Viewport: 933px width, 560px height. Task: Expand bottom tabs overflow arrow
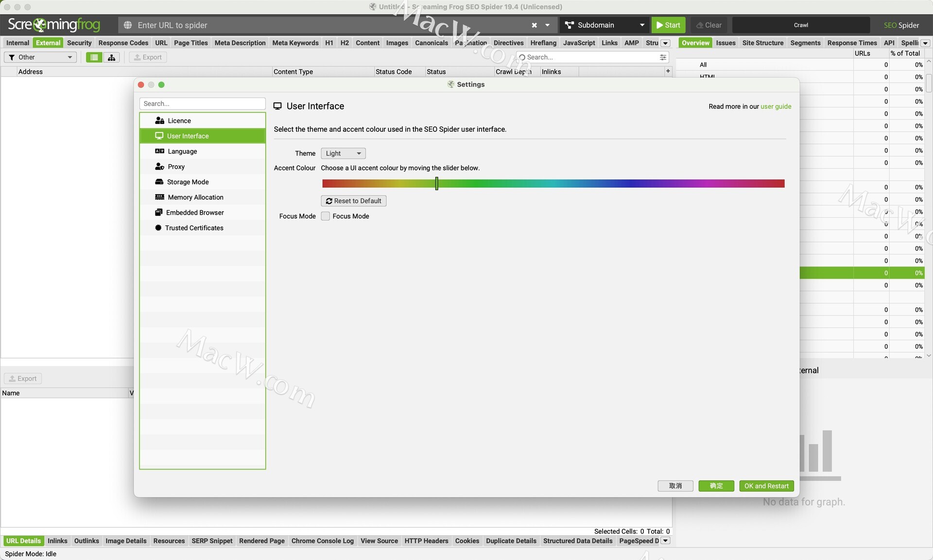point(665,541)
